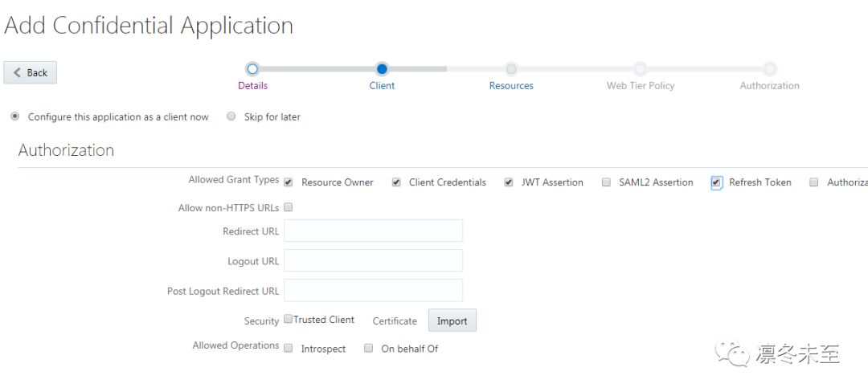Click the Post Logout Redirect URL field
The height and width of the screenshot is (392, 868).
click(x=373, y=290)
